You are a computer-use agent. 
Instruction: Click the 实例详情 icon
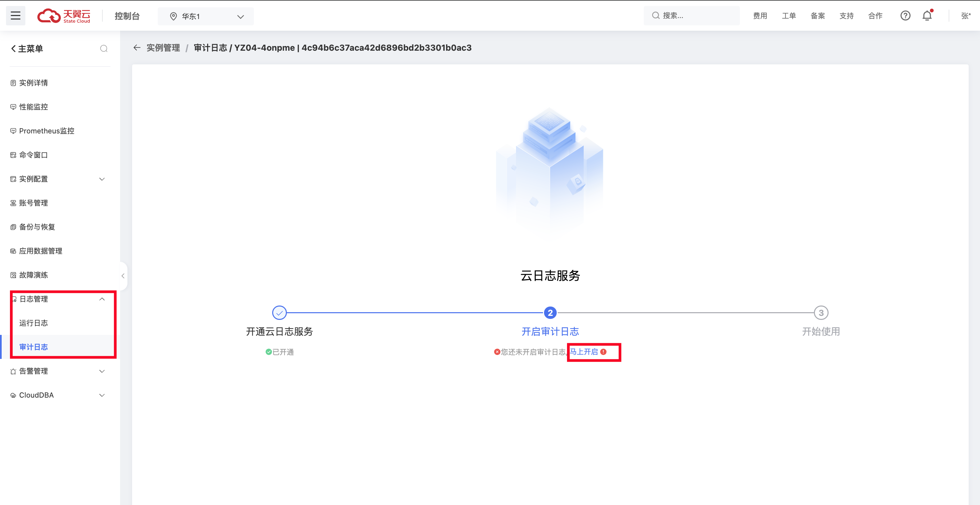[x=13, y=83]
